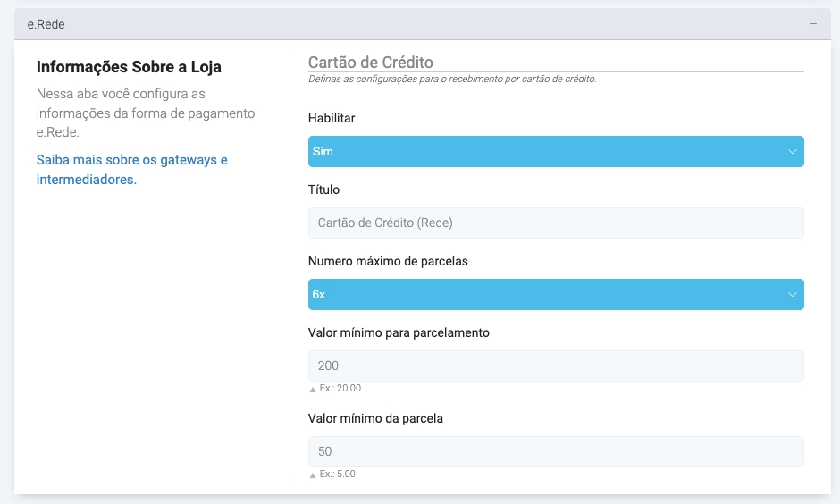Screen dimensions: 840x504
Task: Click the Ex.: 20.00 hint text
Action: 340,389
